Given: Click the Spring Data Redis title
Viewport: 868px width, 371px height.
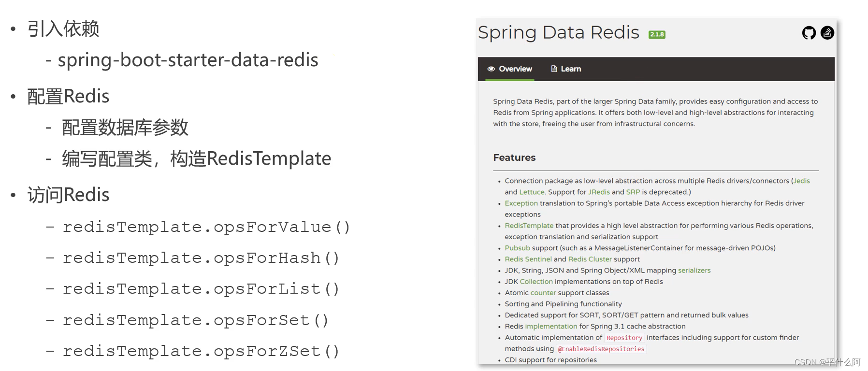Looking at the screenshot, I should pos(559,32).
